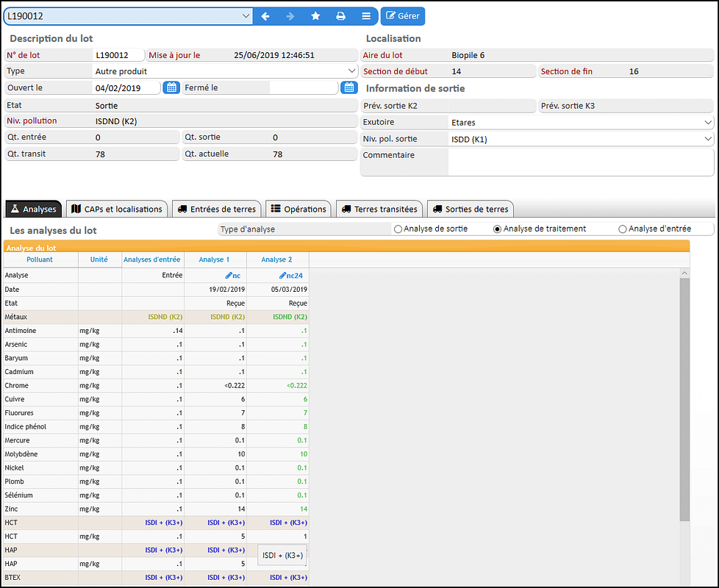
Task: Select the Sélénium row label
Action: pos(19,495)
